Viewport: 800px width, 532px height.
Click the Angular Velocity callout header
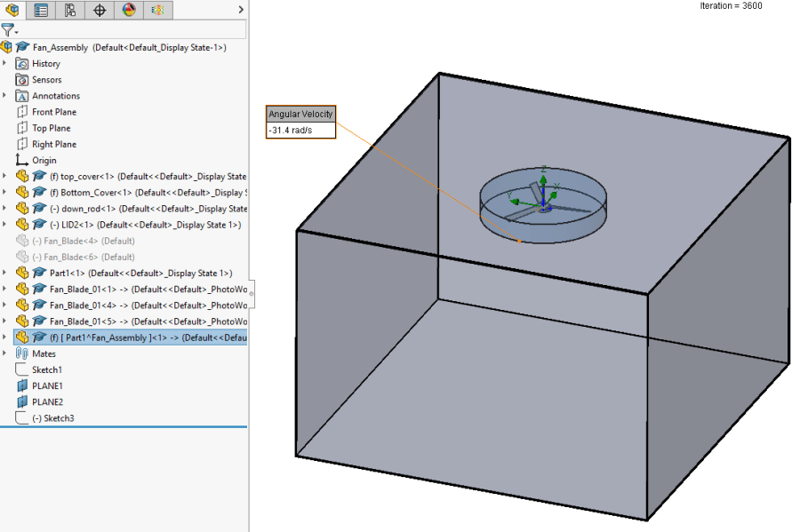tap(300, 115)
